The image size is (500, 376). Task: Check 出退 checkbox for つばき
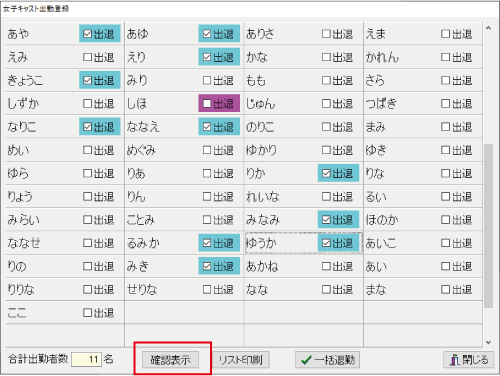click(x=445, y=104)
